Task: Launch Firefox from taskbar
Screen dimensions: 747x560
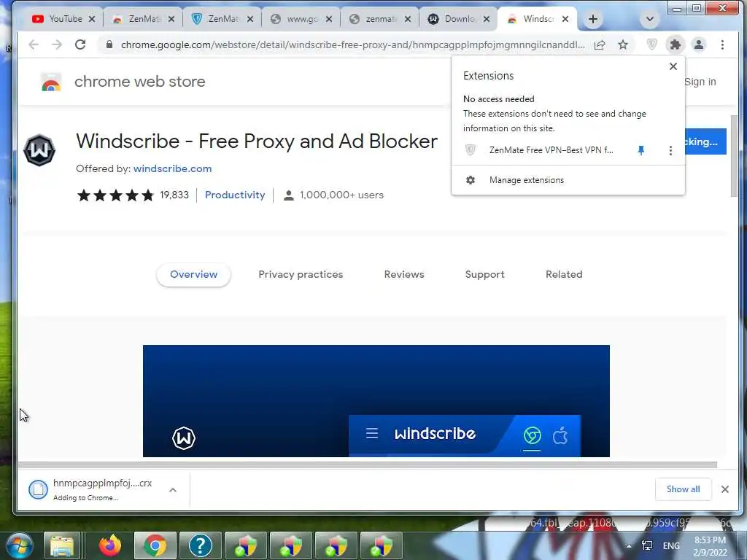Action: pos(110,545)
